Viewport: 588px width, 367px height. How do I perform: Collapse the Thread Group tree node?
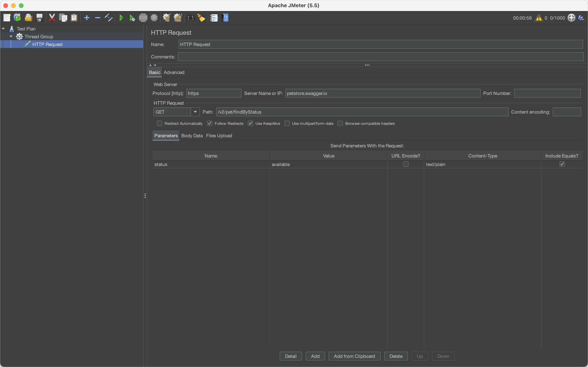pos(11,37)
